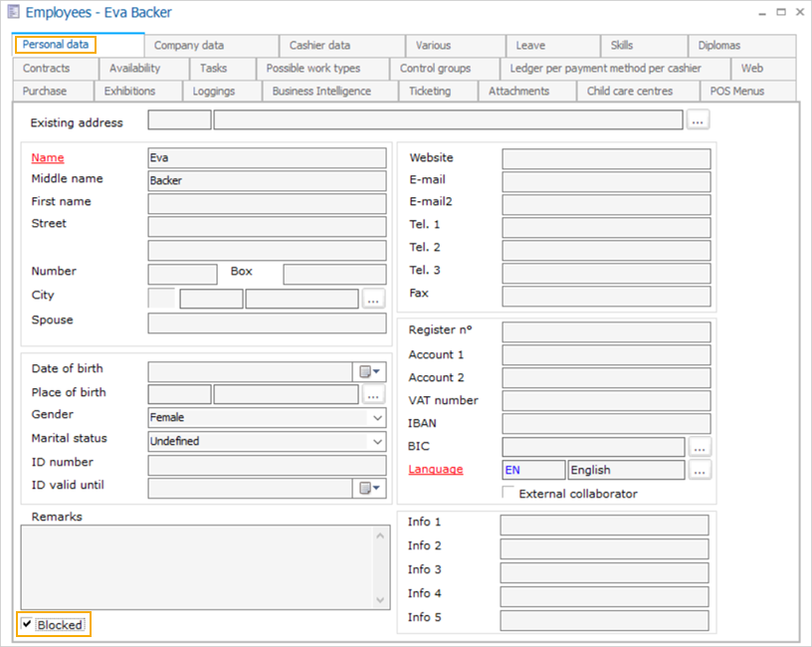Screen dimensions: 812x647
Task: Expand the Gender dropdown
Action: 377,418
